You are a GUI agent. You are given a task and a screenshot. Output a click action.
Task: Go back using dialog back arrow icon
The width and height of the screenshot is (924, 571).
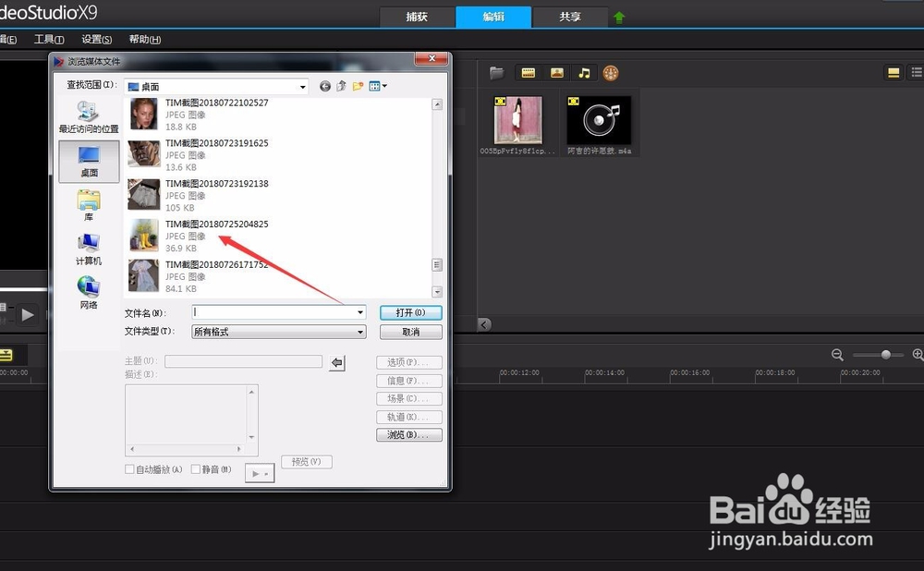coord(324,87)
